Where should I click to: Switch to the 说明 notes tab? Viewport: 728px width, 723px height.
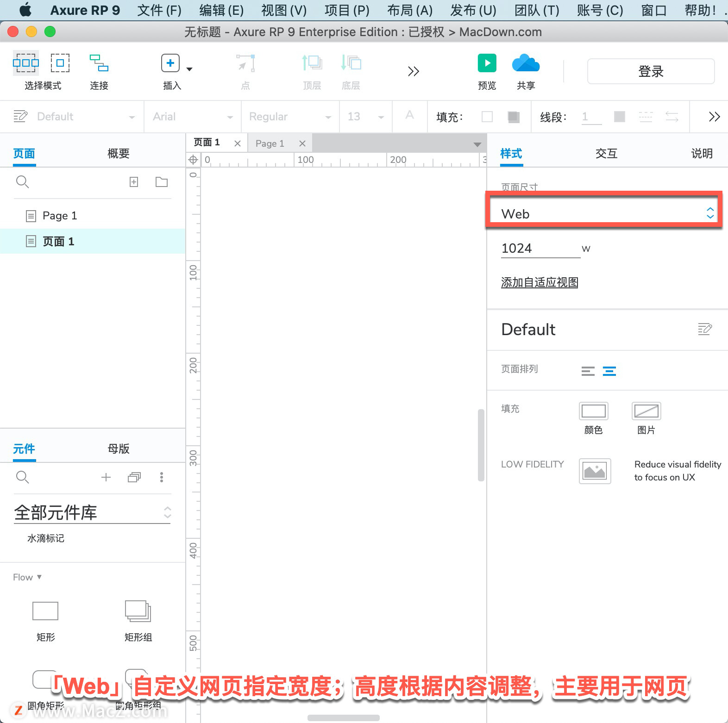tap(702, 154)
